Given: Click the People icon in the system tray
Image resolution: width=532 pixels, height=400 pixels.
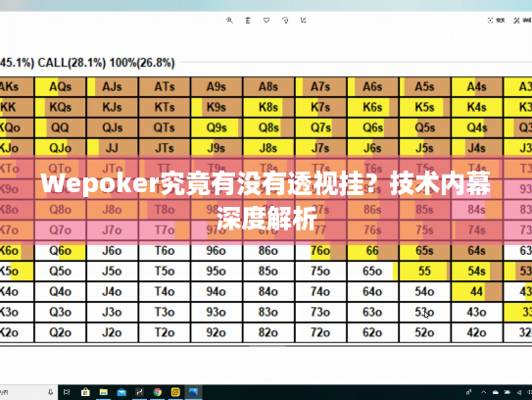Looking at the screenshot, I should [x=469, y=392].
